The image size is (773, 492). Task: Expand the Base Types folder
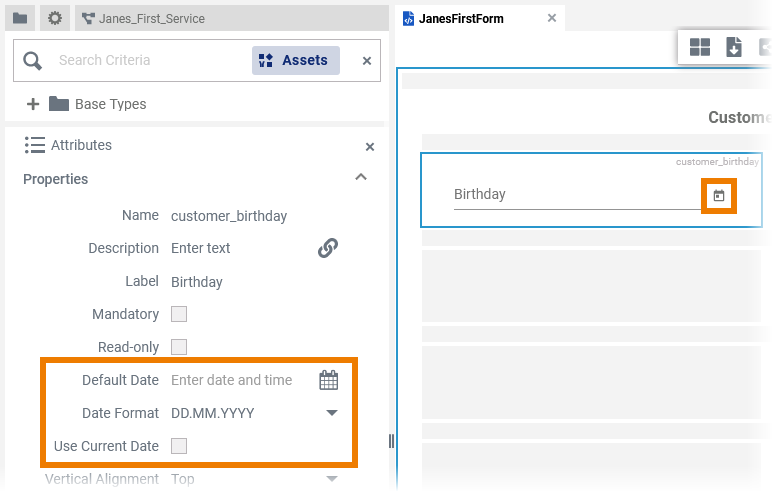pyautogui.click(x=33, y=104)
